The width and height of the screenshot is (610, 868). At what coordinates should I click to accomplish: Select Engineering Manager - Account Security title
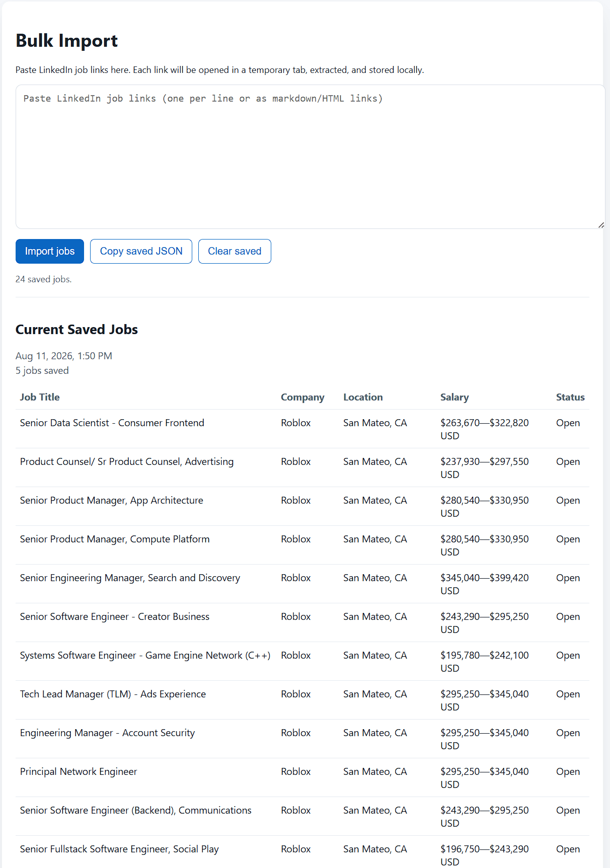pos(107,733)
